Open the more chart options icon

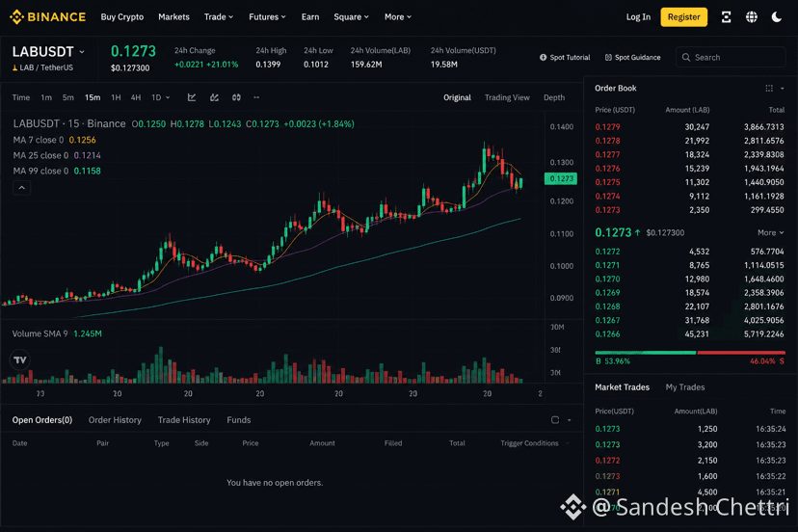point(256,97)
